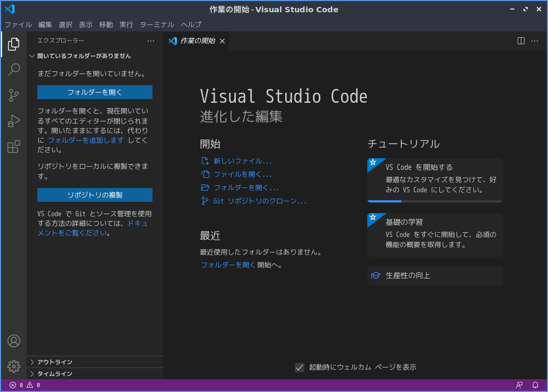Viewport: 548px width, 392px height.
Task: Click git branch icon beside Git リポジトリのクローン
Action: click(205, 201)
